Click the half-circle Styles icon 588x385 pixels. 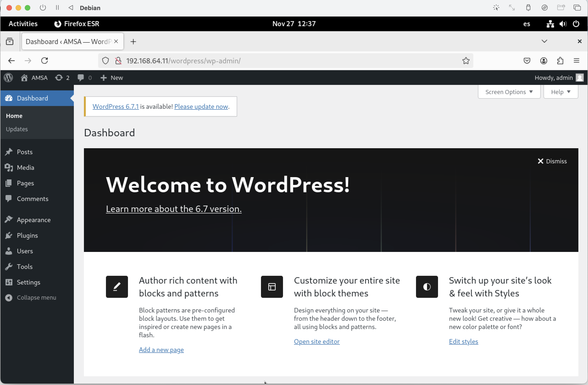click(x=427, y=287)
